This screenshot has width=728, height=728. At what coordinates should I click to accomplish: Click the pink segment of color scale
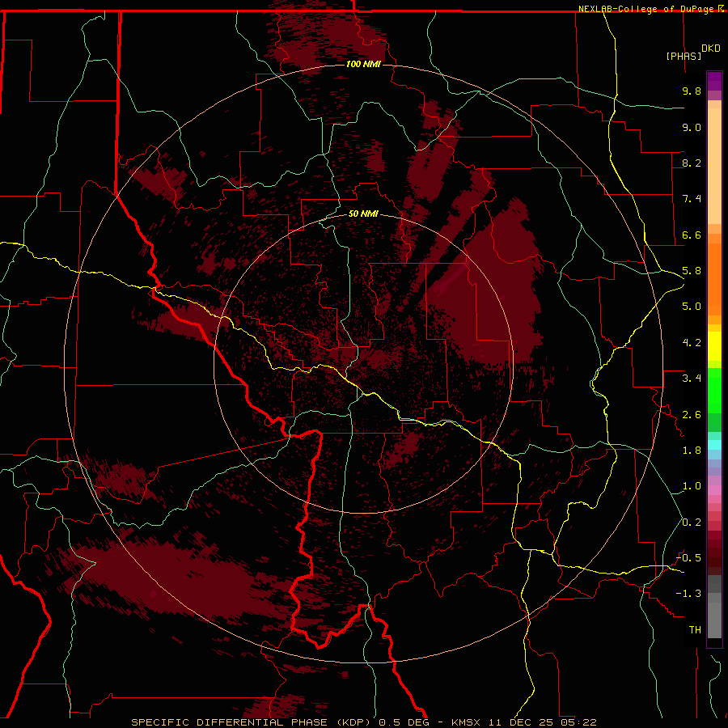click(x=714, y=490)
